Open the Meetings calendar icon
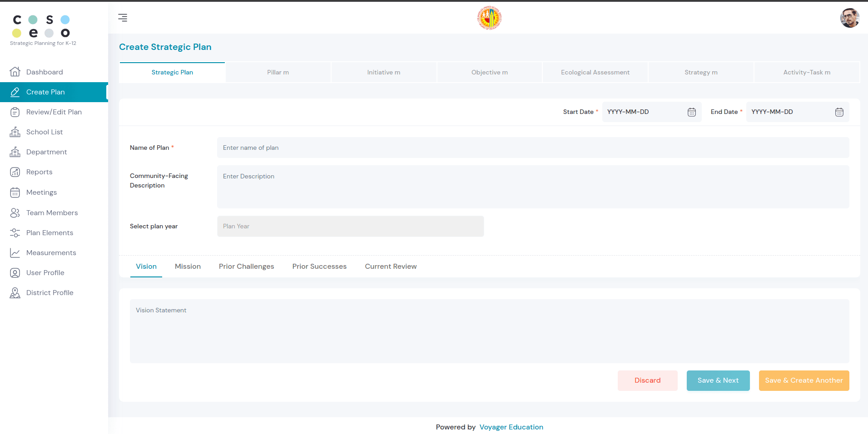Image resolution: width=868 pixels, height=434 pixels. [15, 192]
